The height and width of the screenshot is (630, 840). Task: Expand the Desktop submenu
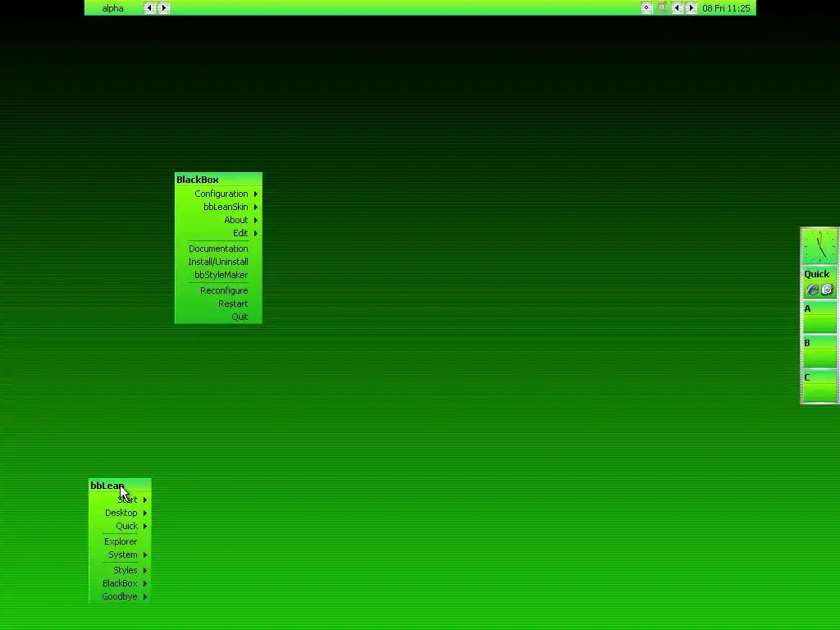(x=120, y=513)
